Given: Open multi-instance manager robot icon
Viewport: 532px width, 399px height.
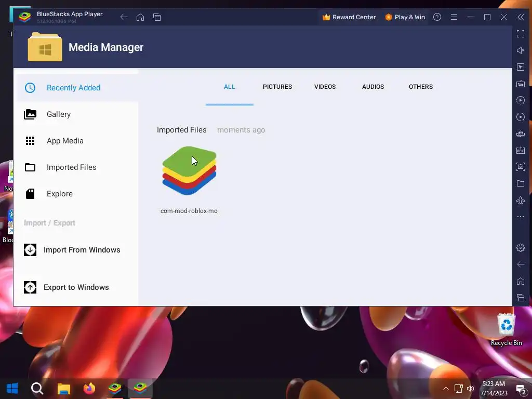Looking at the screenshot, I should (x=521, y=134).
